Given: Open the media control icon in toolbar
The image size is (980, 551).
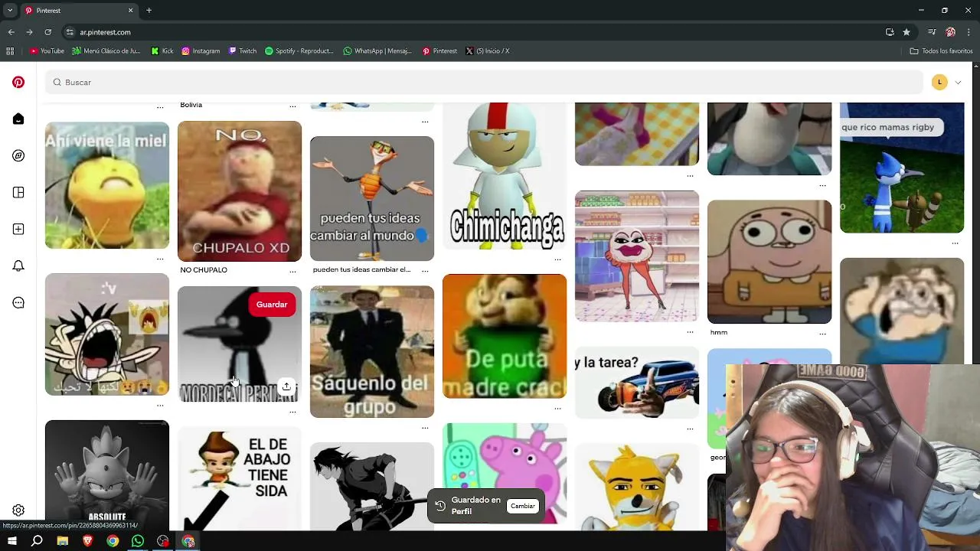Looking at the screenshot, I should [932, 32].
